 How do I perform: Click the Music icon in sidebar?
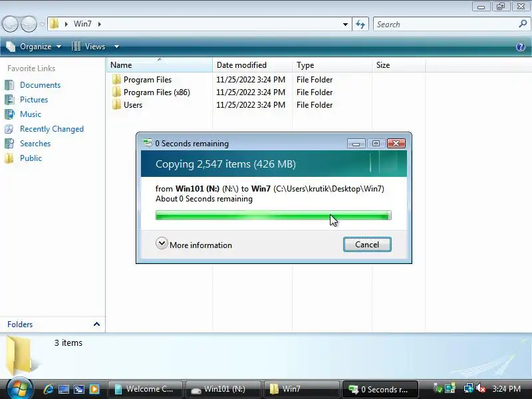(9, 114)
